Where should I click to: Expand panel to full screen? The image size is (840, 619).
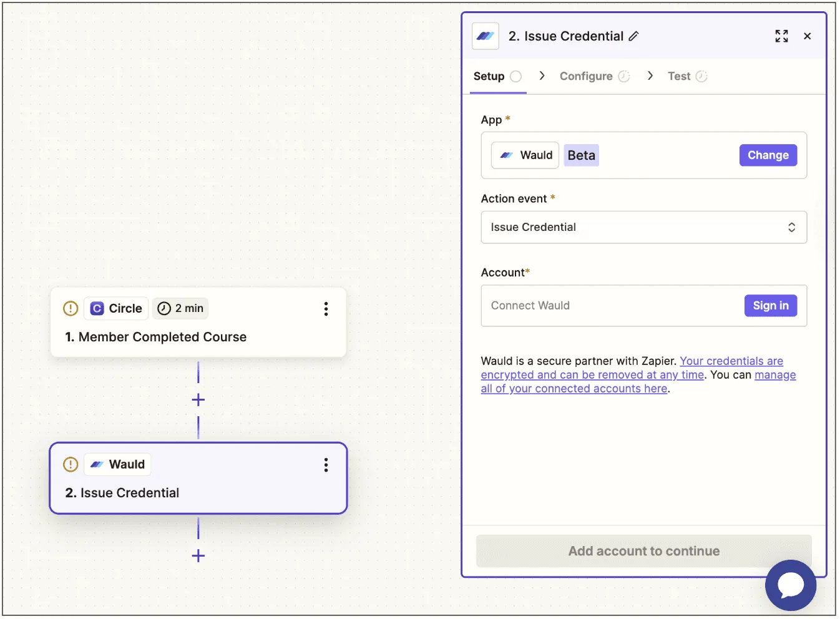point(781,36)
